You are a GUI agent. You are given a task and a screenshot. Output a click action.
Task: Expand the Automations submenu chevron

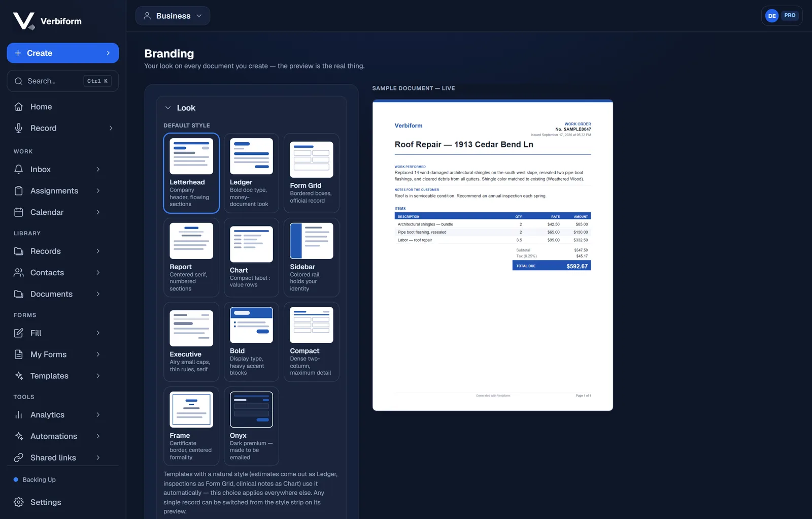[x=98, y=436]
